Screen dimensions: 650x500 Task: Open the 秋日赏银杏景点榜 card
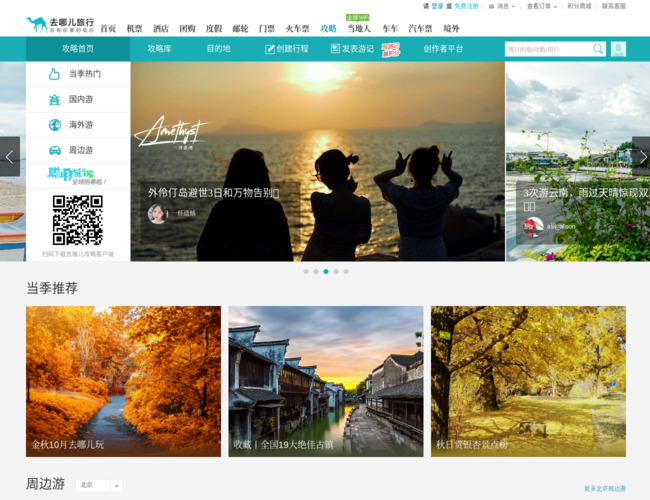529,381
